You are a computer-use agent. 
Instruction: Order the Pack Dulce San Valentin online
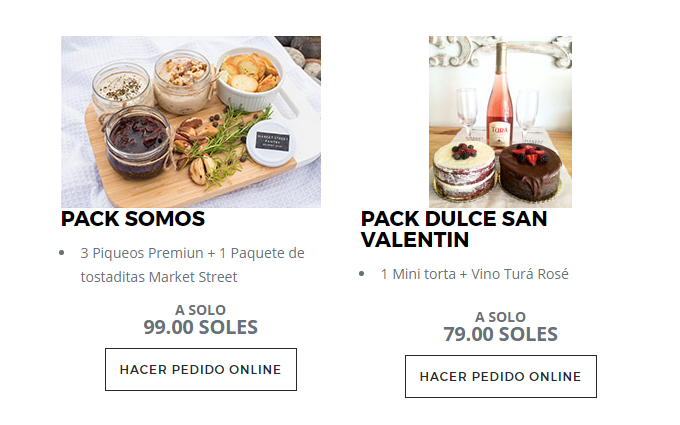click(501, 376)
